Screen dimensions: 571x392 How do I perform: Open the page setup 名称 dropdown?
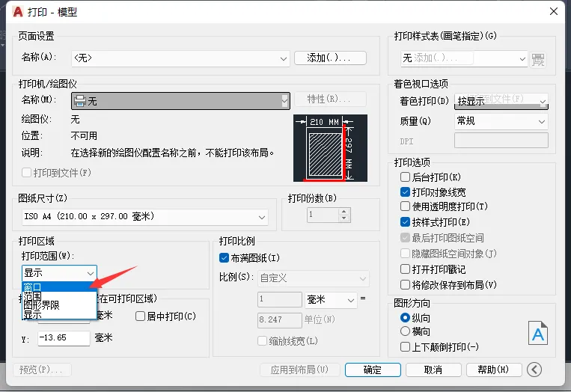pos(180,58)
